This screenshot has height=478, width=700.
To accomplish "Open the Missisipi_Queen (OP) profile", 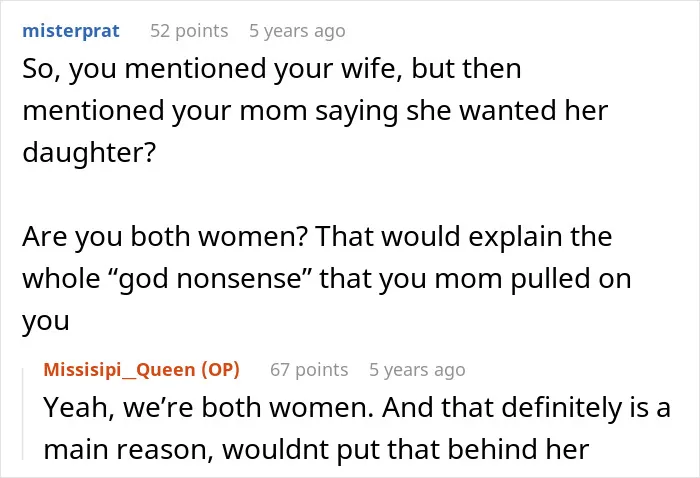I will (142, 370).
